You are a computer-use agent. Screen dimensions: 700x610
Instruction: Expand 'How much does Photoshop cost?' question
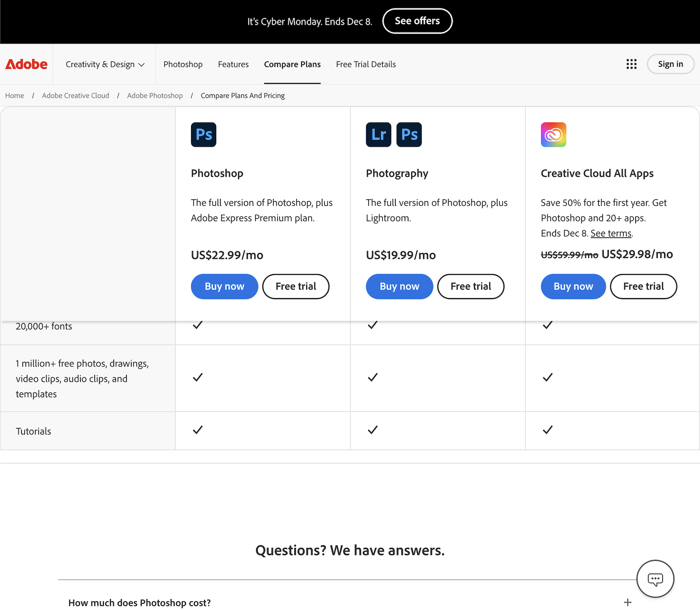point(140,602)
